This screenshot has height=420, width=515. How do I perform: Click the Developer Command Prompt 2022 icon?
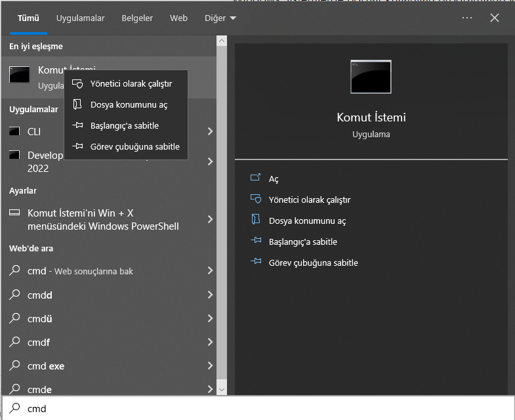click(14, 156)
